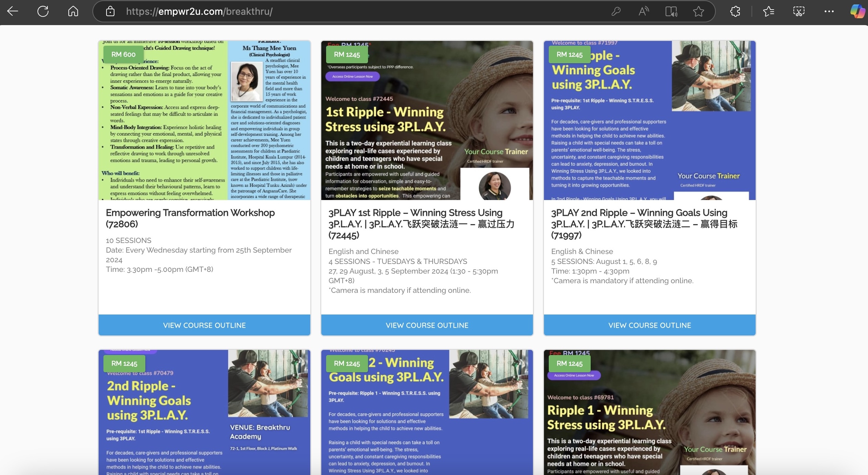Go to the browser home page
The height and width of the screenshot is (475, 868).
tap(73, 11)
